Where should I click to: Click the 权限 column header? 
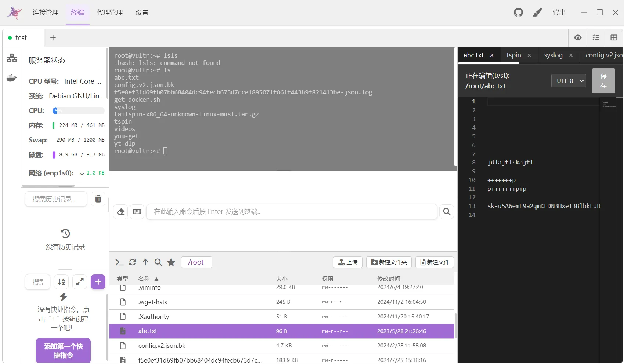(328, 279)
